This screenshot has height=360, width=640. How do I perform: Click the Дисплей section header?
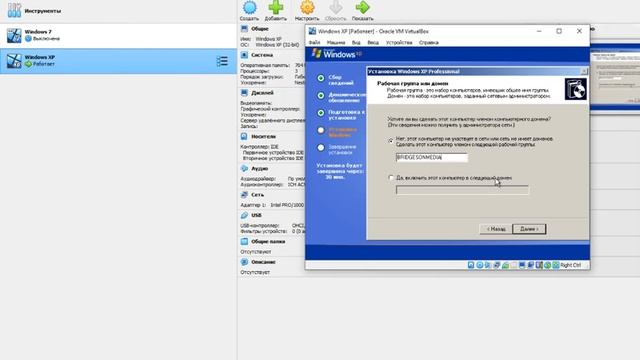[x=262, y=93]
